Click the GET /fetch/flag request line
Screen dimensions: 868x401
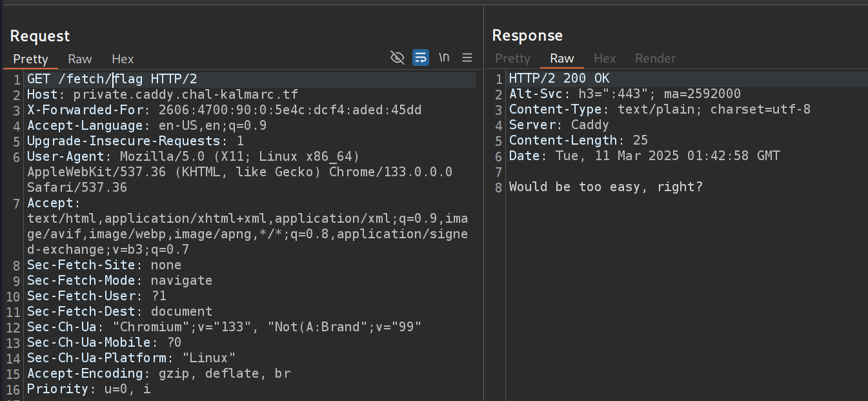[x=112, y=79]
